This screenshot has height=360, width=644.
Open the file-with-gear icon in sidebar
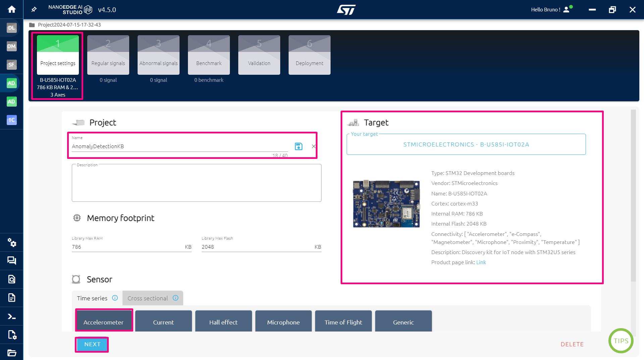12,335
